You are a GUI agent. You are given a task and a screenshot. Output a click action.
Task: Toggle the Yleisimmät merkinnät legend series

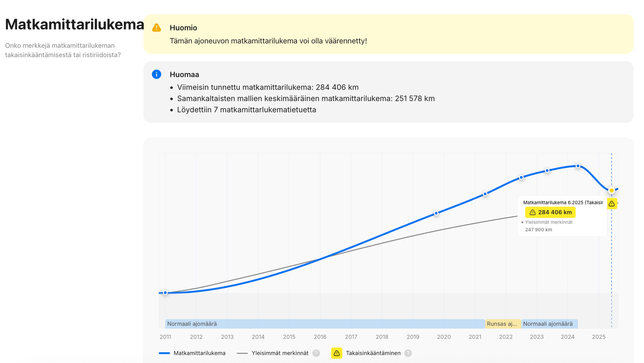280,353
